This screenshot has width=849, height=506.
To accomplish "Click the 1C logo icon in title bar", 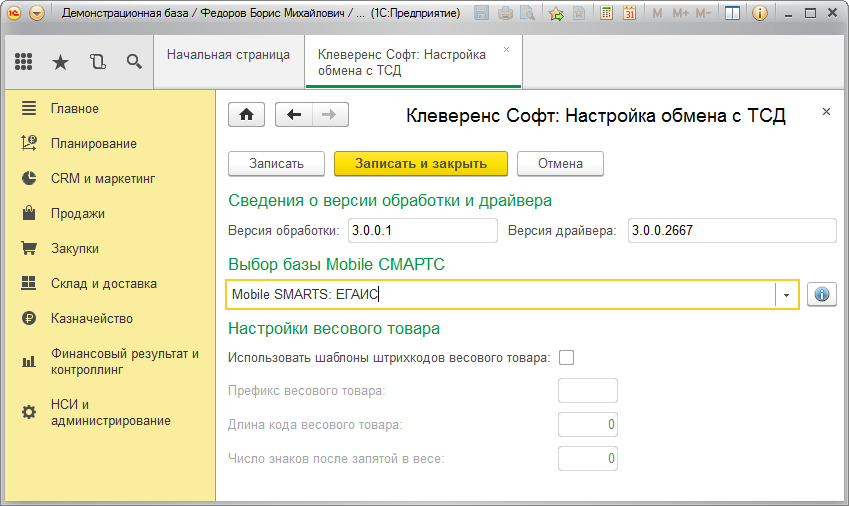I will pyautogui.click(x=14, y=13).
